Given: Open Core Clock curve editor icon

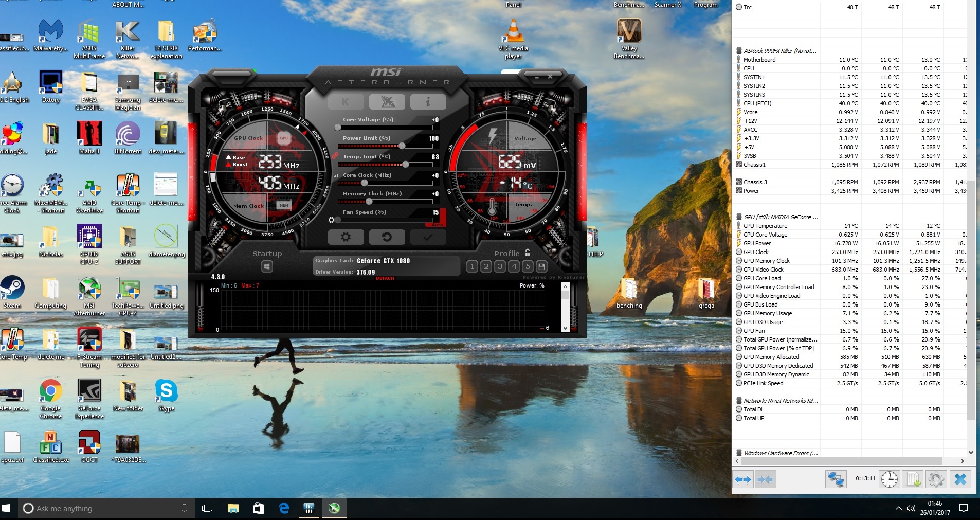Looking at the screenshot, I should pos(336,175).
